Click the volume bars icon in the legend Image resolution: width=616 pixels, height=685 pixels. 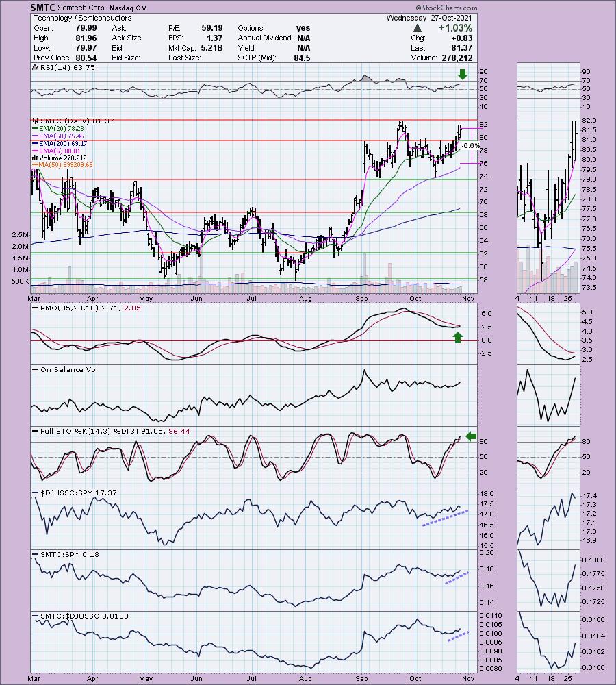pyautogui.click(x=36, y=158)
